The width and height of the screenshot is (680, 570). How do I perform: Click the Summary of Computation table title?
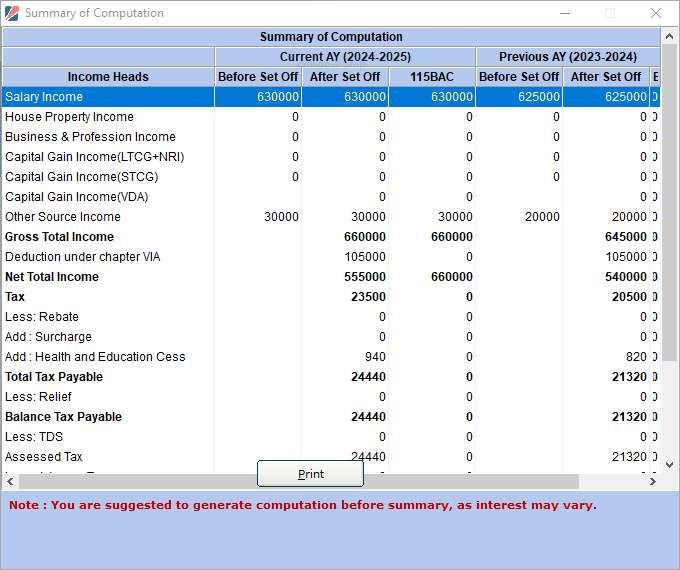coord(331,37)
